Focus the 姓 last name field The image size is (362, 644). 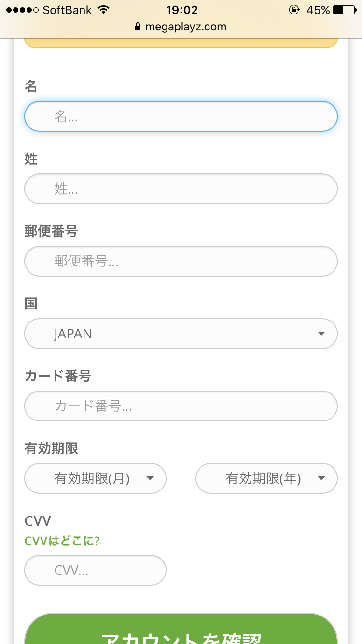pyautogui.click(x=181, y=189)
